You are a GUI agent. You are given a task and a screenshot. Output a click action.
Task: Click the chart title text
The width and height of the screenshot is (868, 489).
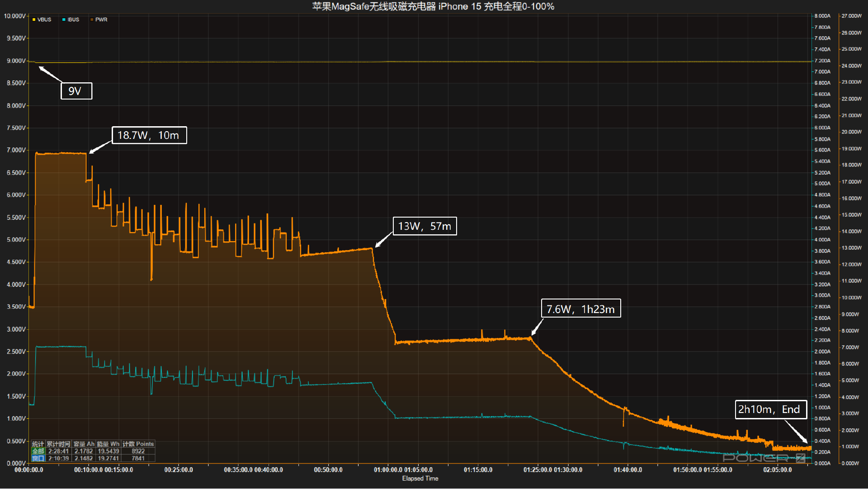click(x=433, y=6)
